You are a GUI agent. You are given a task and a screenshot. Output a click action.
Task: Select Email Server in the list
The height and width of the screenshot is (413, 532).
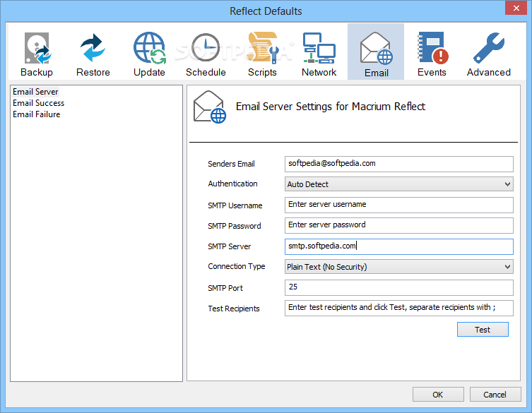point(35,92)
